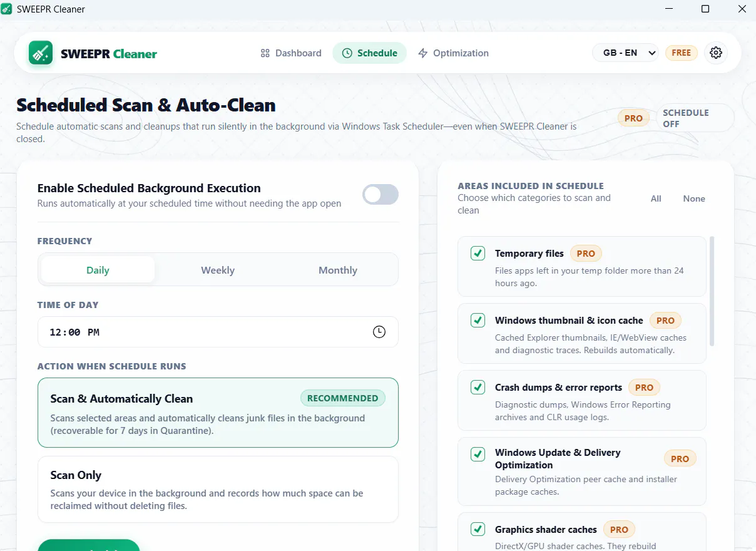Image resolution: width=756 pixels, height=551 pixels.
Task: Uncheck Crash dumps & error reports
Action: coord(478,388)
